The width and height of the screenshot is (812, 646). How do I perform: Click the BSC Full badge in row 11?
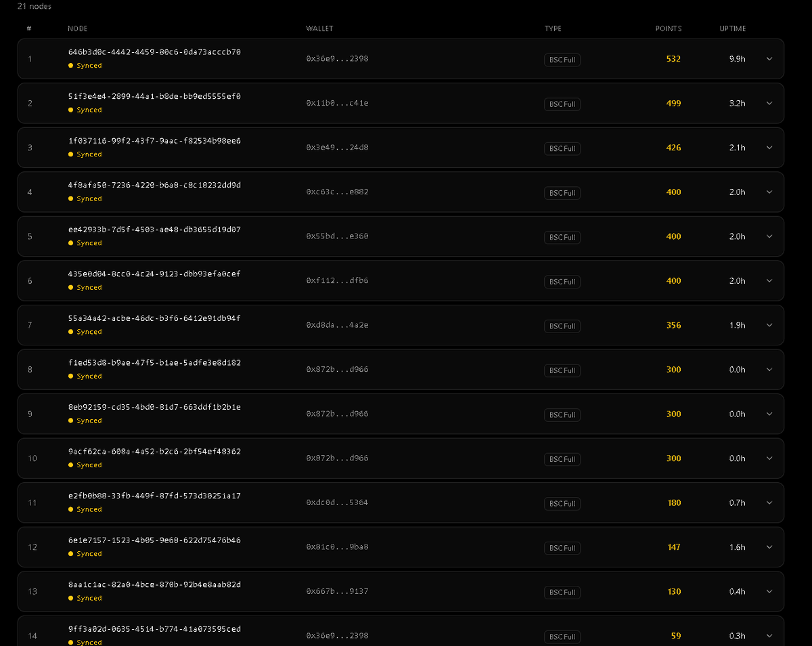562,504
